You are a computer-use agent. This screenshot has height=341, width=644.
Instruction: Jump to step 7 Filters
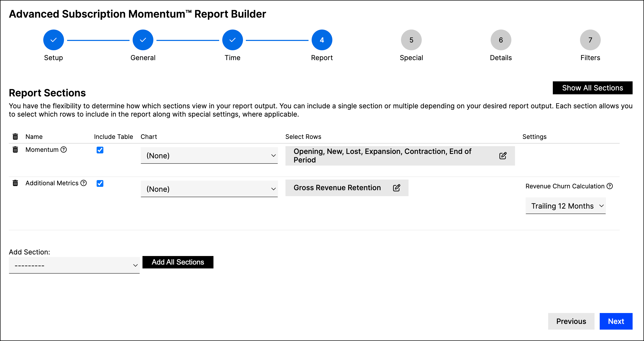[x=590, y=40]
